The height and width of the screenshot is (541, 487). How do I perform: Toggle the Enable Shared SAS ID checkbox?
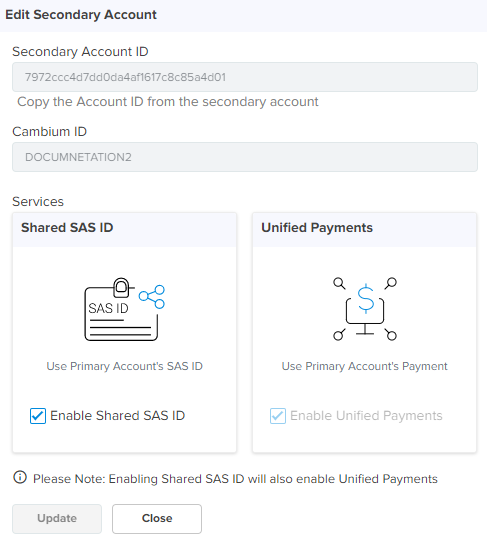[38, 416]
